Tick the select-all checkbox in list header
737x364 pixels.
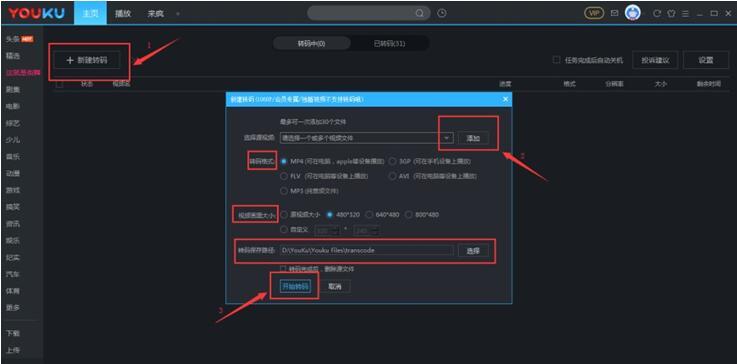[59, 85]
